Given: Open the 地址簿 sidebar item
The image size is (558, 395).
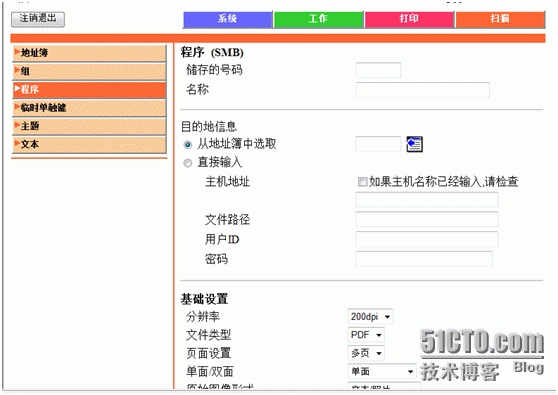Looking at the screenshot, I should coord(89,53).
